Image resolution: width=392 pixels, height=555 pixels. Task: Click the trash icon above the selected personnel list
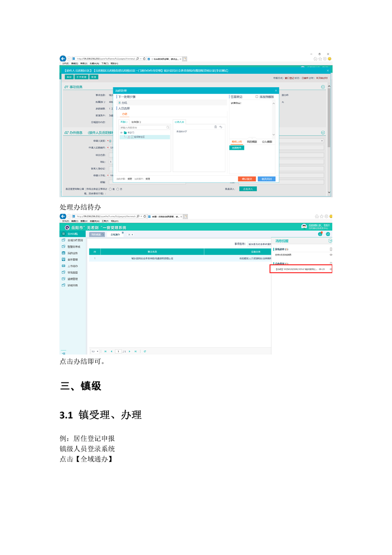[x=216, y=127]
